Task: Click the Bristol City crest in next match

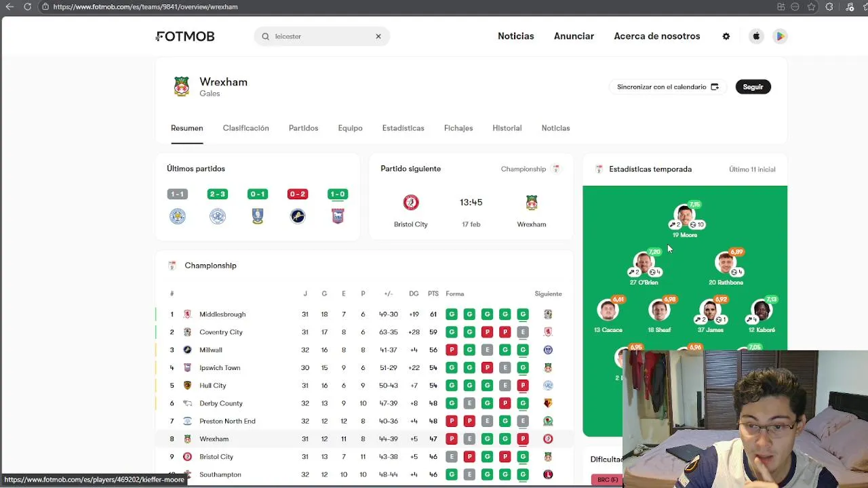Action: coord(411,203)
